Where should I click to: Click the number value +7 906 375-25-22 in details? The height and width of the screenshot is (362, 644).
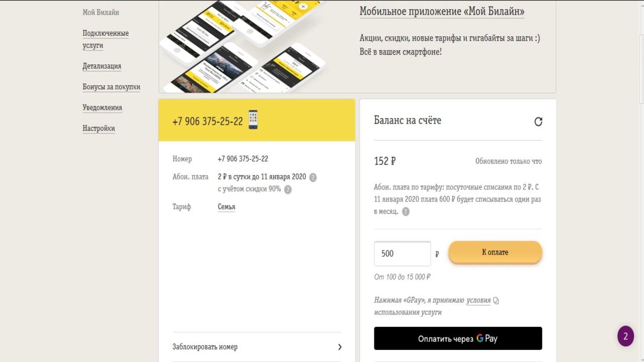243,159
